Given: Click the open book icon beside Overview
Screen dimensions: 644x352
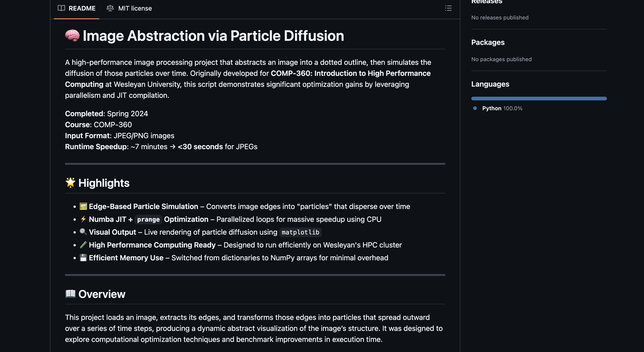Looking at the screenshot, I should [x=71, y=294].
